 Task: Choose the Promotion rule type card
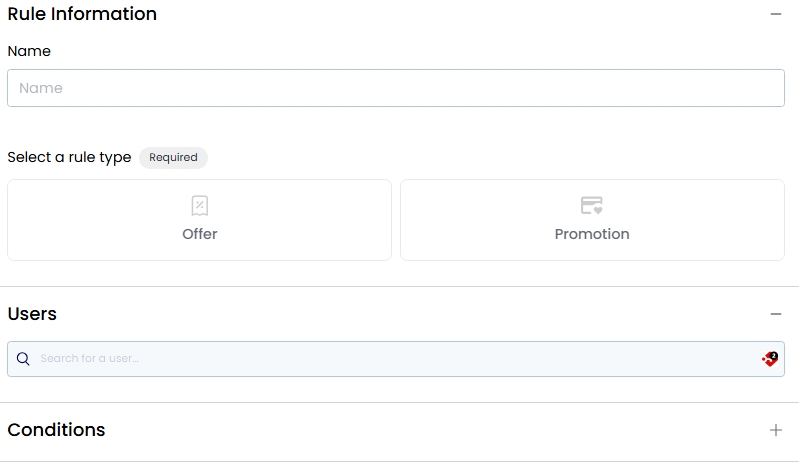(592, 220)
